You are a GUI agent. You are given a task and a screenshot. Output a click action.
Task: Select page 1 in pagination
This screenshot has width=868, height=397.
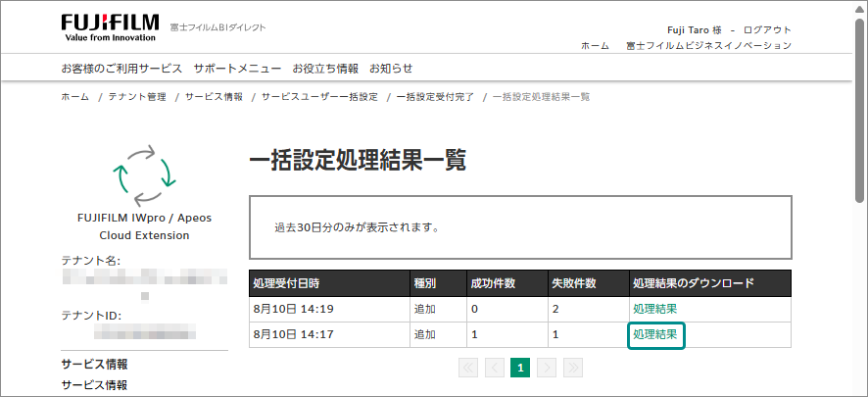pos(520,368)
